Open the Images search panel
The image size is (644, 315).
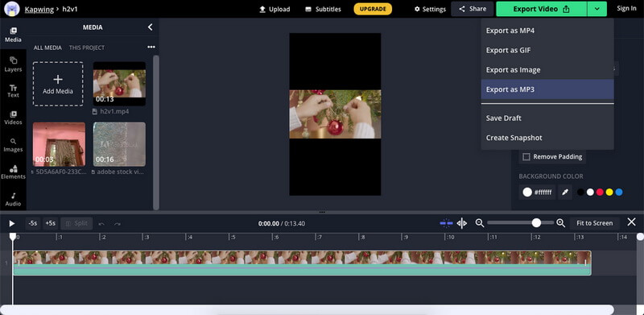[13, 145]
